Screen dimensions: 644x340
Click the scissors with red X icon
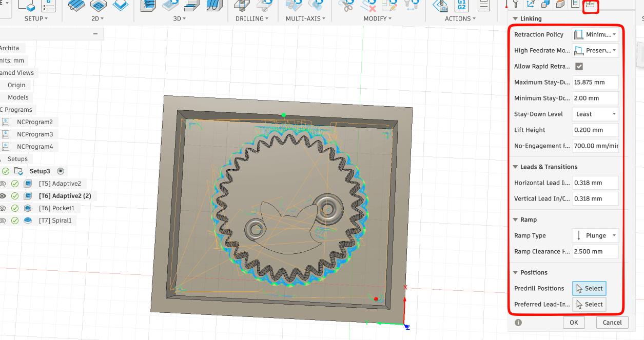[x=368, y=5]
